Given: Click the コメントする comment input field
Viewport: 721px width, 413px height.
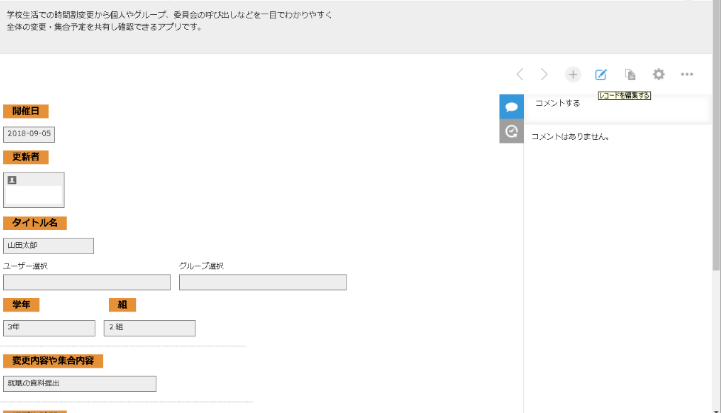Looking at the screenshot, I should pyautogui.click(x=618, y=109).
